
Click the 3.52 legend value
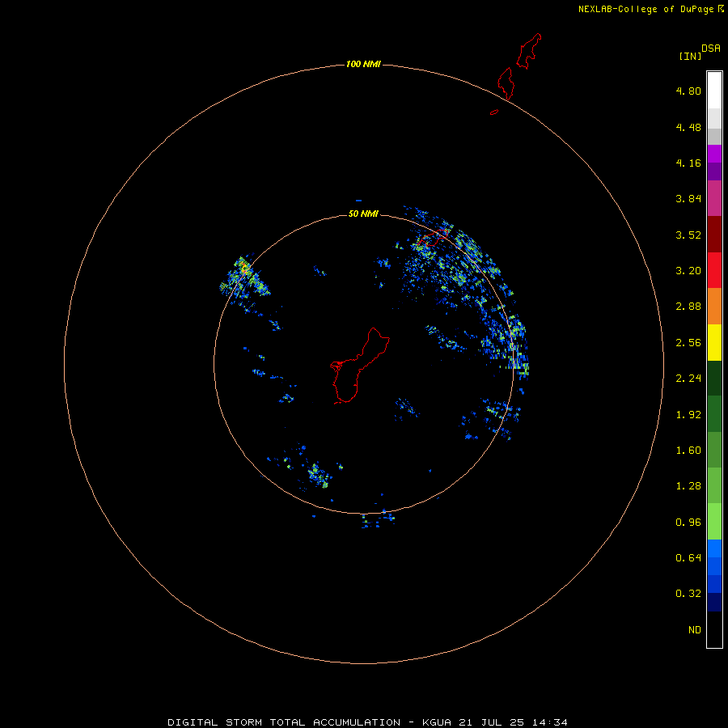click(688, 235)
